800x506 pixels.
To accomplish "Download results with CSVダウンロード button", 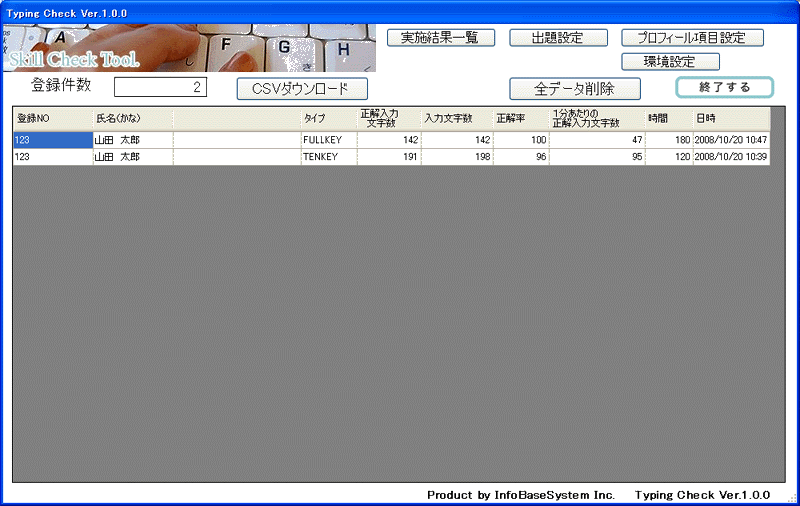I will point(302,89).
